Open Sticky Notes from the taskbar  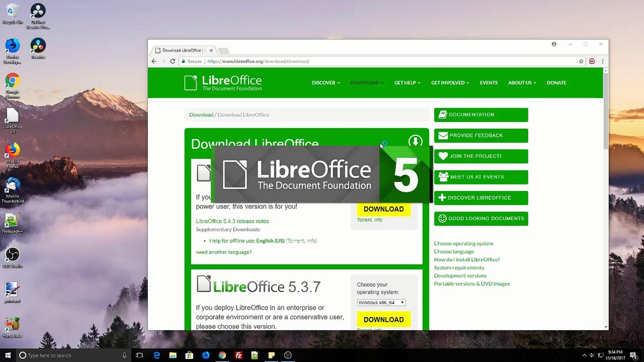coord(271,355)
